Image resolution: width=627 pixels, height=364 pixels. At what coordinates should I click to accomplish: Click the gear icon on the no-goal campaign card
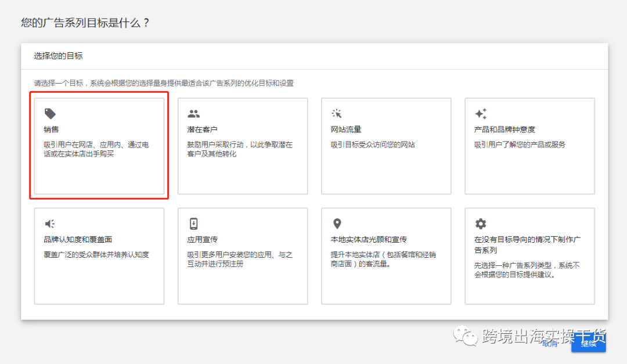[x=481, y=223]
